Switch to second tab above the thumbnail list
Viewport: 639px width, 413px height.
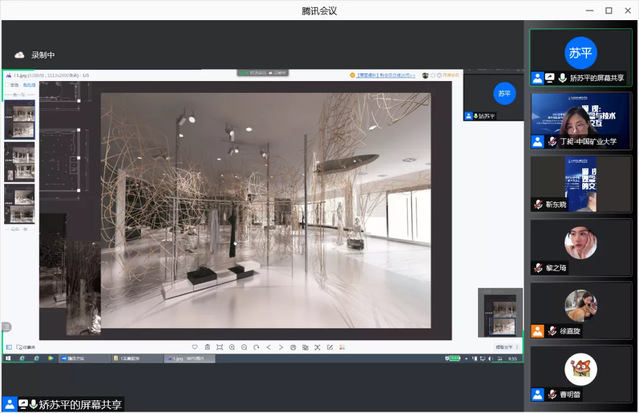(x=29, y=86)
